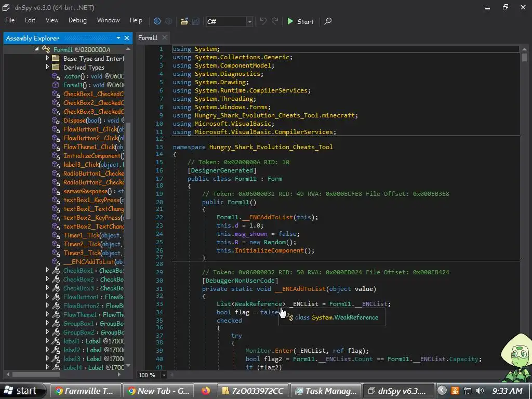The height and width of the screenshot is (399, 532).
Task: Click the Form11 class icon in tree
Action: point(46,49)
